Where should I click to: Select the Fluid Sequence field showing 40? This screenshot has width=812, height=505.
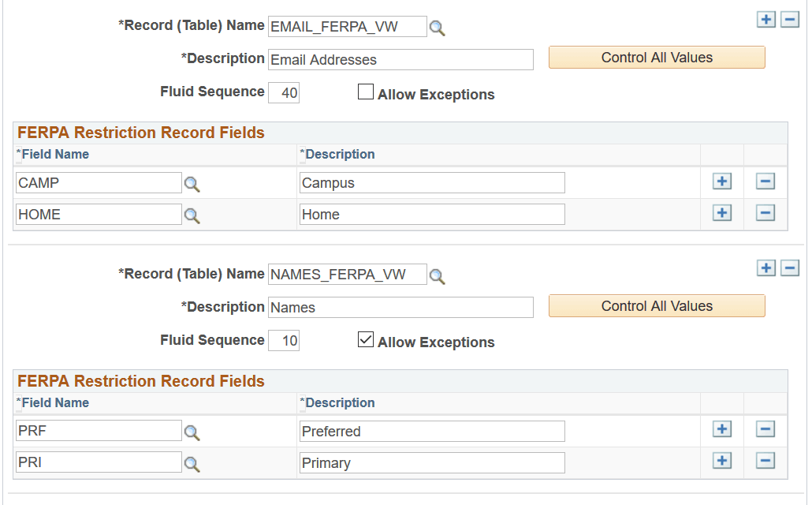[x=285, y=92]
